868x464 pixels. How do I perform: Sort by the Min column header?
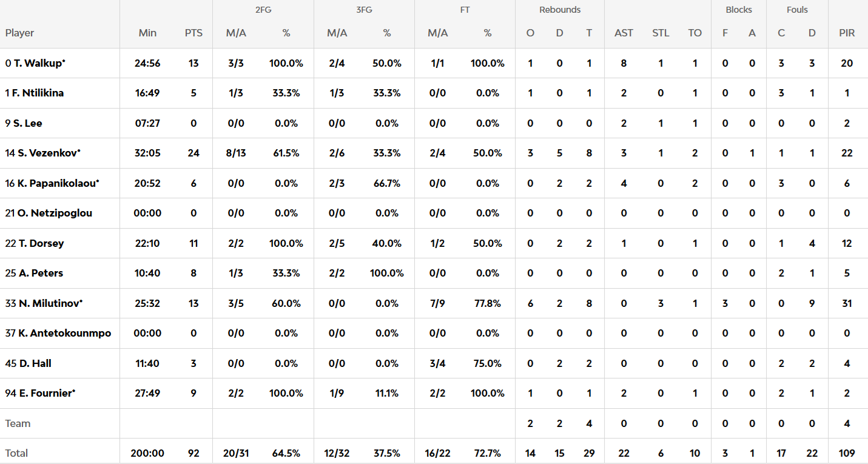[147, 33]
